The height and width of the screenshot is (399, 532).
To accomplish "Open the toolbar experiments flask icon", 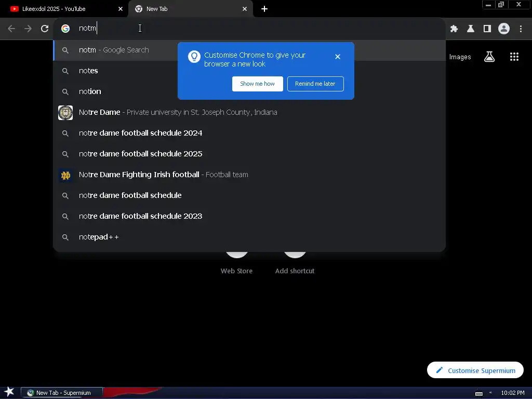I will (x=470, y=29).
